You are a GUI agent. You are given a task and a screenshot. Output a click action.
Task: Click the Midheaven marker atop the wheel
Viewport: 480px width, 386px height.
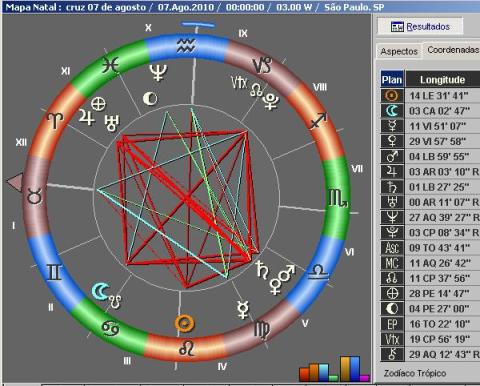pyautogui.click(x=198, y=25)
